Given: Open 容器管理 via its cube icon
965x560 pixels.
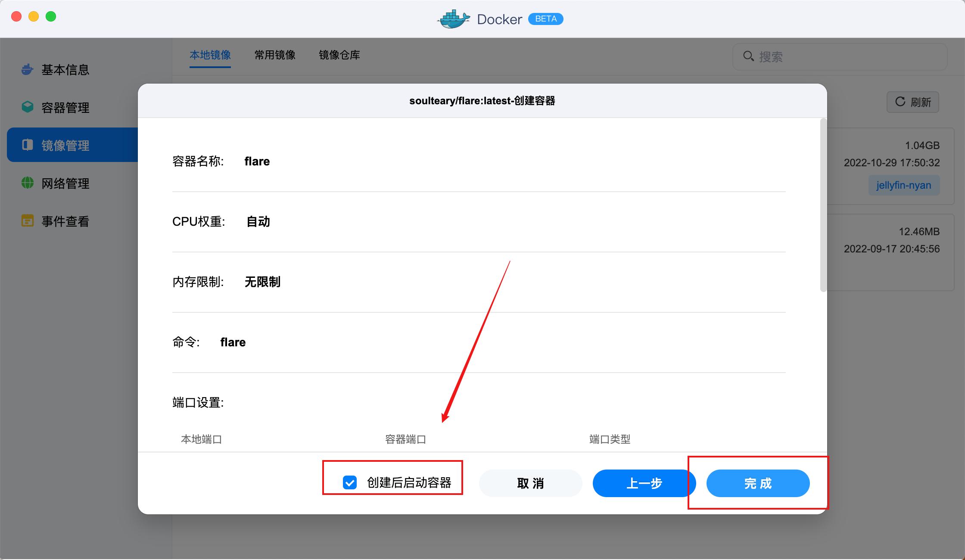Looking at the screenshot, I should point(27,107).
